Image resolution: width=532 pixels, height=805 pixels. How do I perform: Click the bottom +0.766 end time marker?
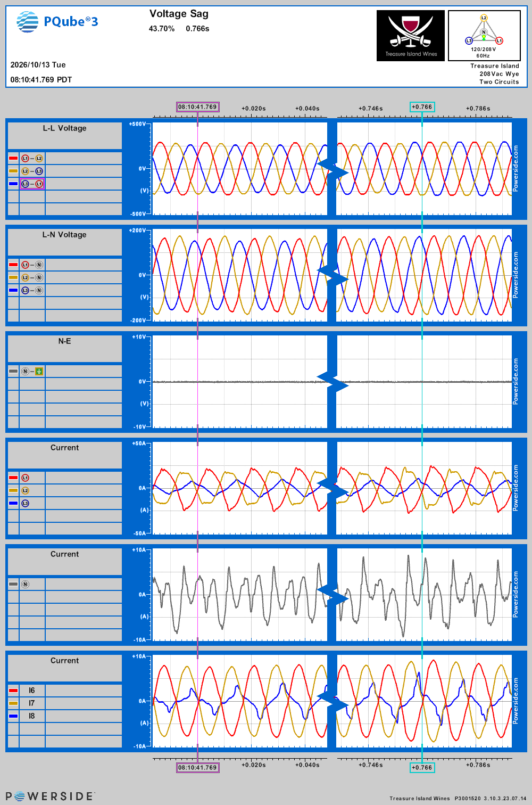[422, 768]
